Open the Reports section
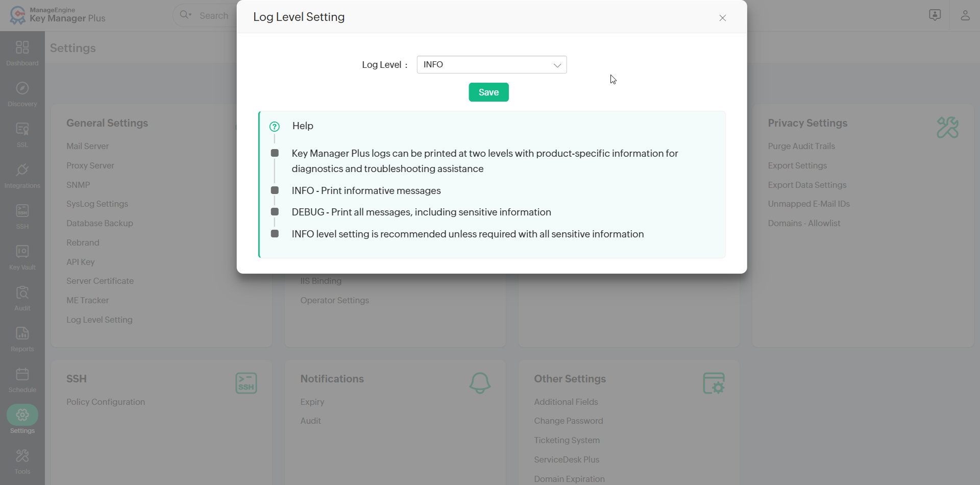 pos(22,338)
